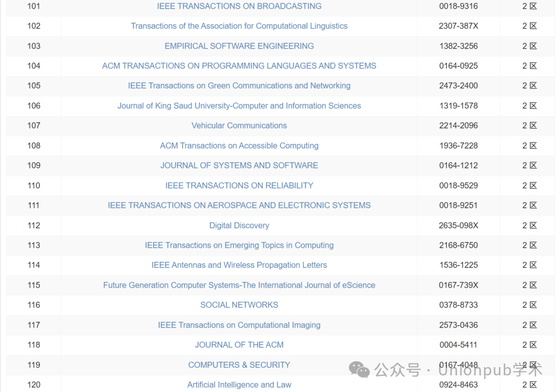Viewport: 560px width, 392px height.
Task: Select ISSN 0378-8733 cell
Action: click(458, 305)
